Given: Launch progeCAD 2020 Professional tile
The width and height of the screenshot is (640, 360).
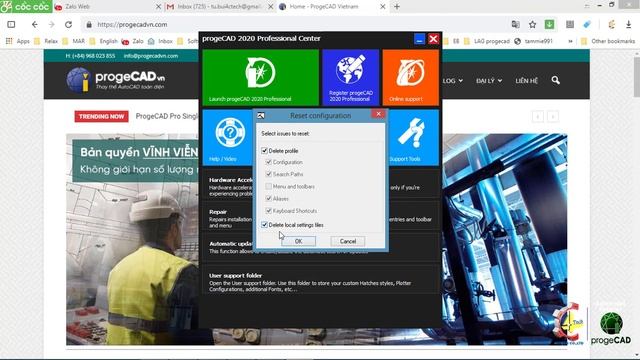Looking at the screenshot, I should pos(260,78).
